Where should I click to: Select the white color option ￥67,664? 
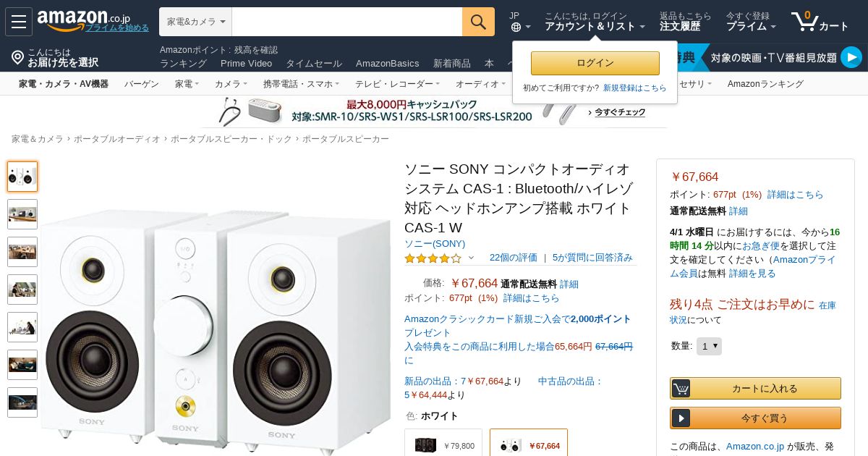pyautogui.click(x=529, y=445)
